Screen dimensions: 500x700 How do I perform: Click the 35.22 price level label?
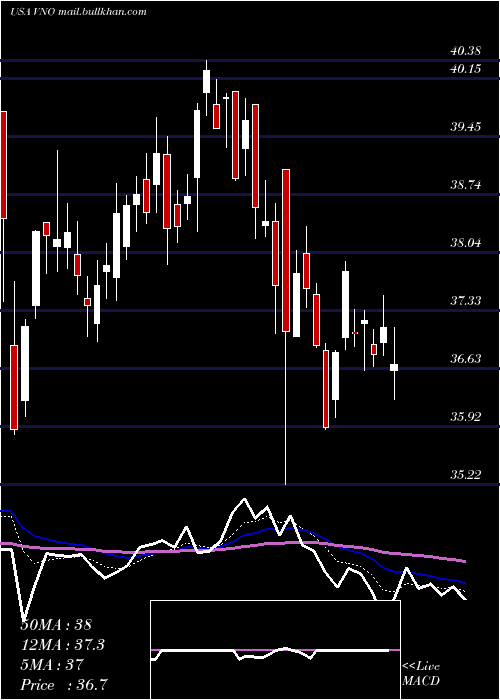click(466, 475)
